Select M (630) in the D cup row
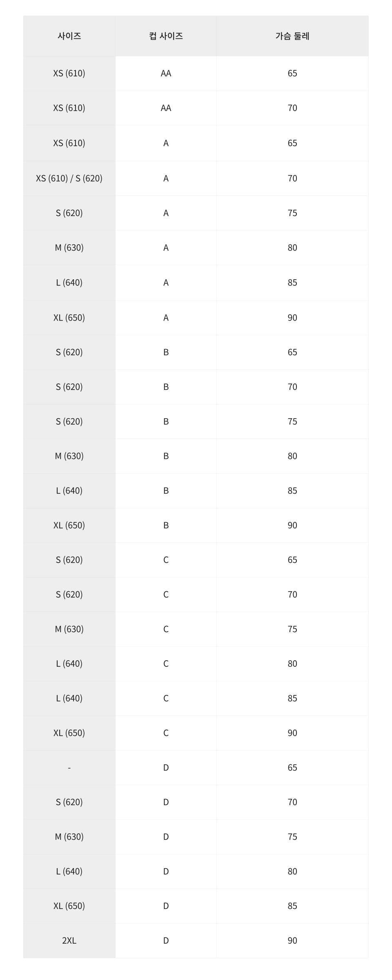The image size is (392, 980). point(69,837)
